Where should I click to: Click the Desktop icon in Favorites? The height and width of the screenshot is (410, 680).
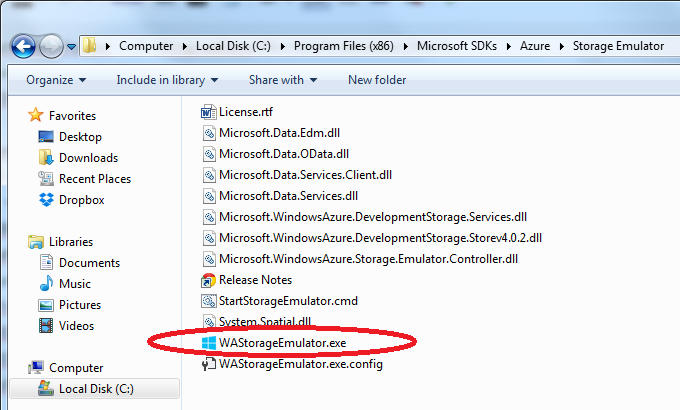click(46, 137)
